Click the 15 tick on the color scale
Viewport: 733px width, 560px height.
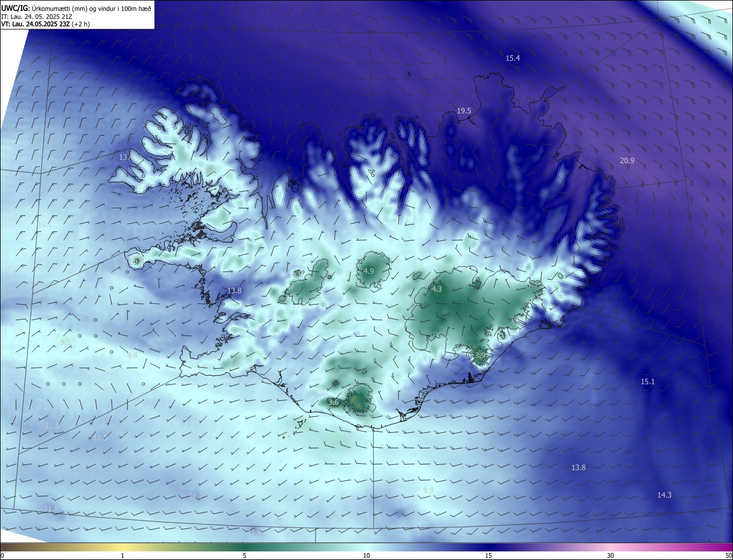click(x=488, y=555)
